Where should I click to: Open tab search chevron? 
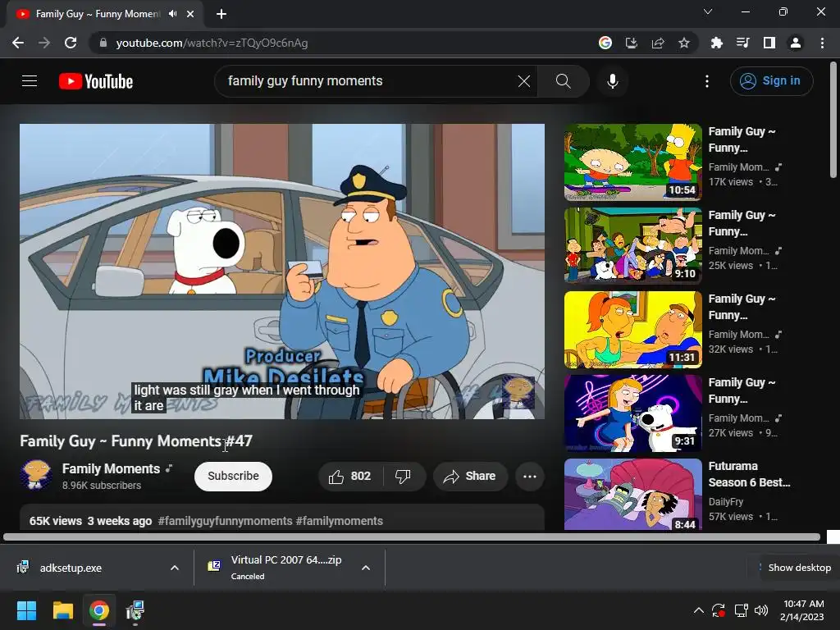pyautogui.click(x=708, y=11)
